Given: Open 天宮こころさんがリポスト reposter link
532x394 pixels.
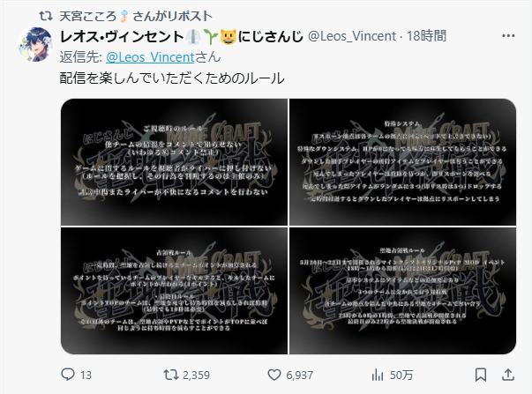Looking at the screenshot, I should tap(136, 16).
